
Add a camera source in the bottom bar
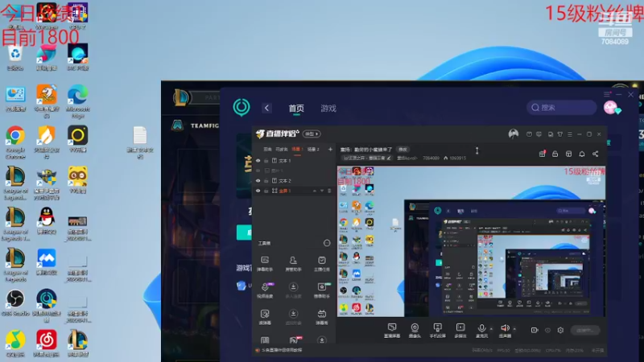(415, 330)
